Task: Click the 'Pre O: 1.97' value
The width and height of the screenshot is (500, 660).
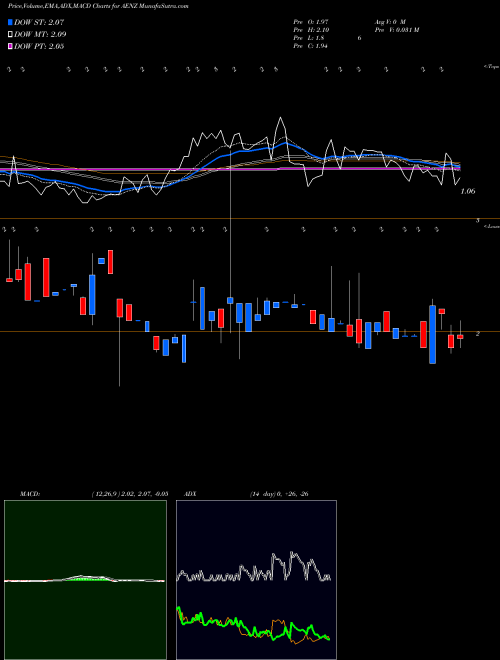Action: [311, 21]
